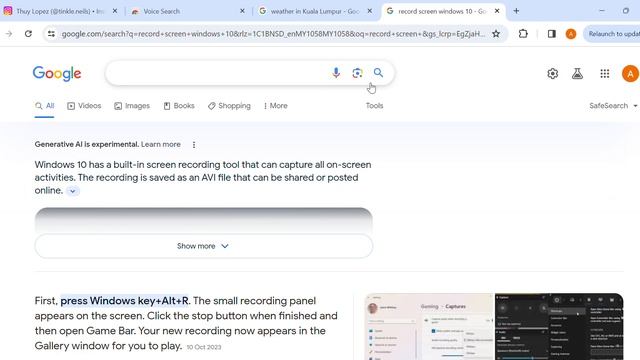Bookmark this page with the star

click(496, 34)
